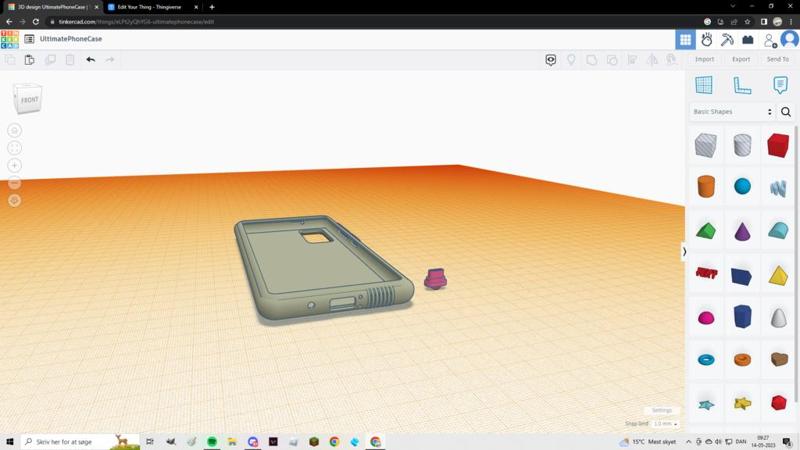Screen dimensions: 800x450
Task: Switch to 3D design grid view
Action: 685,39
